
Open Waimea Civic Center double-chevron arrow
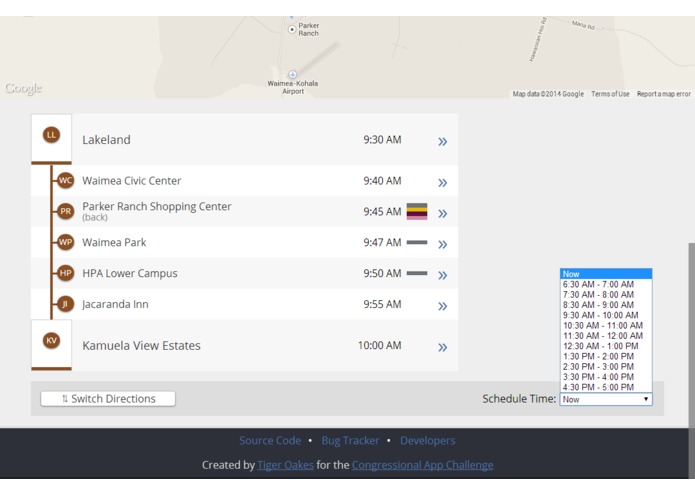(x=442, y=183)
